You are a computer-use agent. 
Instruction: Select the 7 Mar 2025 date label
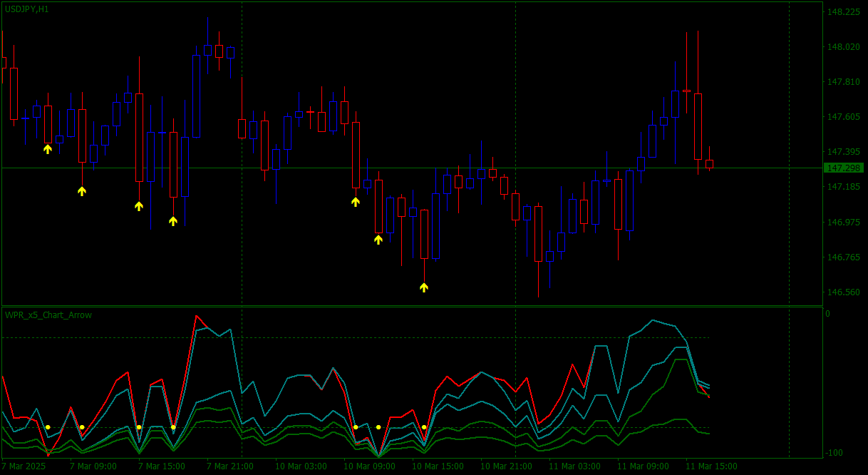coord(24,466)
